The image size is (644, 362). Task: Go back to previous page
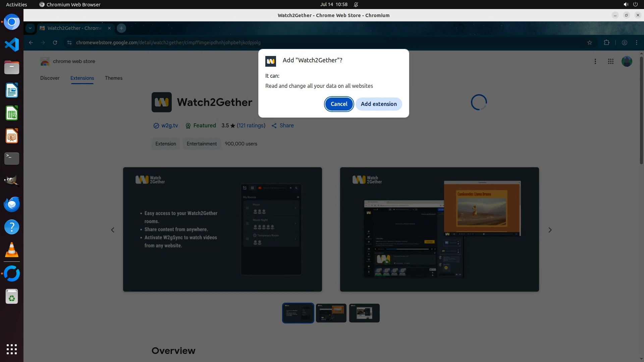point(31,43)
